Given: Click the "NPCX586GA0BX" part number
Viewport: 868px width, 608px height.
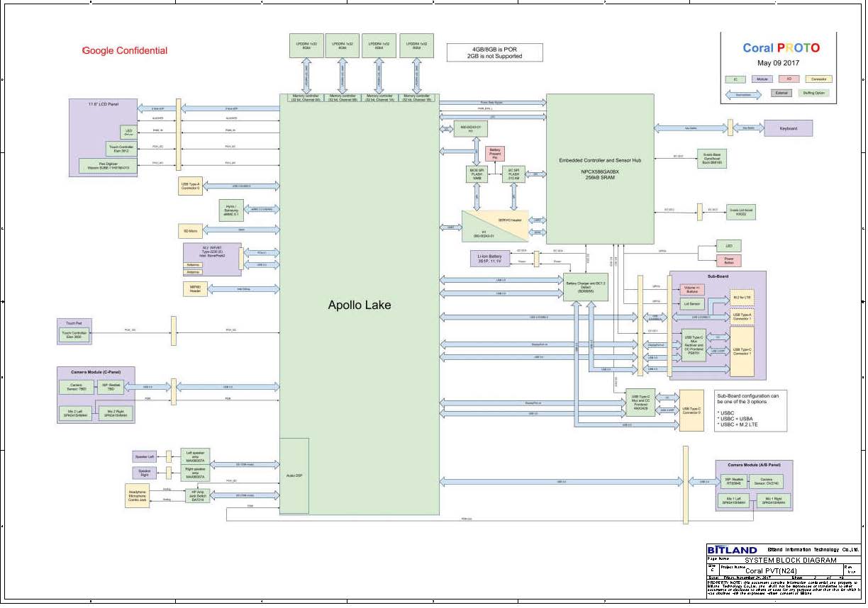Looking at the screenshot, I should (600, 171).
